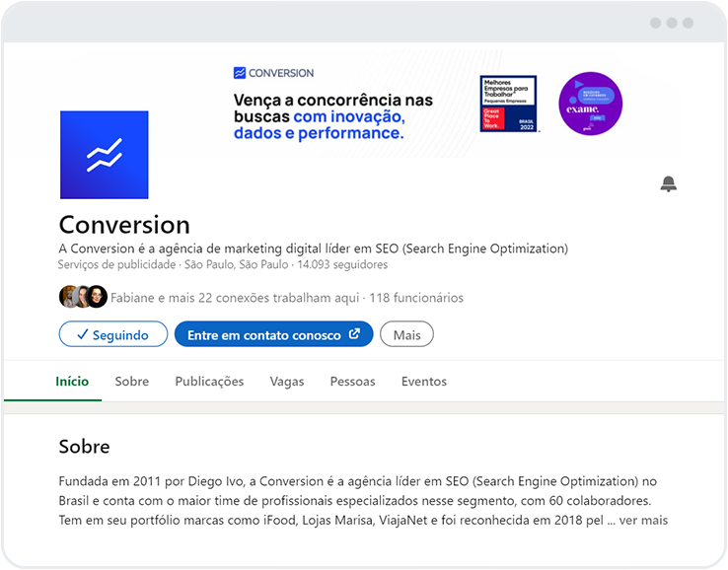
Task: Switch to the Eventos tab
Action: pos(424,381)
